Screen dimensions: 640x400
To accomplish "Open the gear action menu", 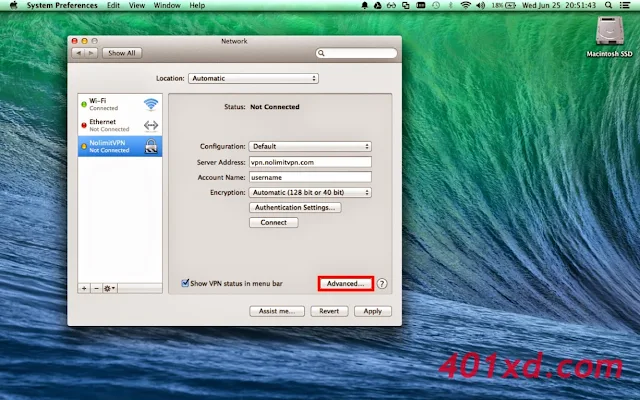I will tap(109, 289).
